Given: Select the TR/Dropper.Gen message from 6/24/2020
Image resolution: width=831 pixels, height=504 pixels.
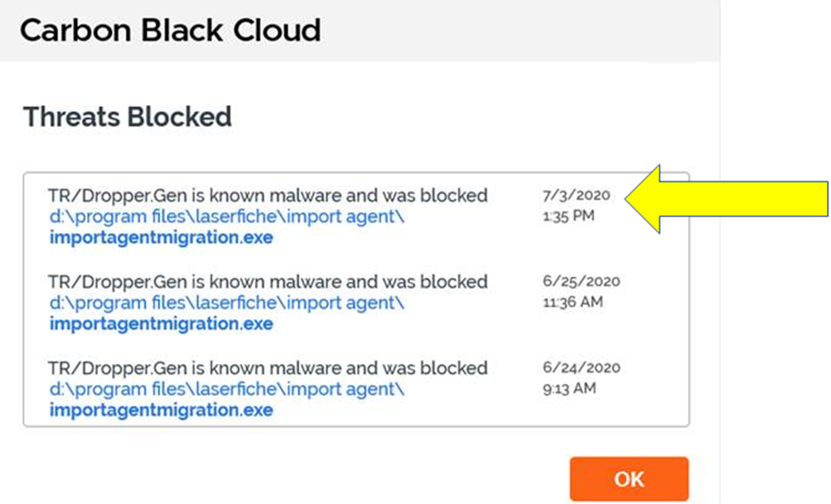Looking at the screenshot, I should [267, 367].
